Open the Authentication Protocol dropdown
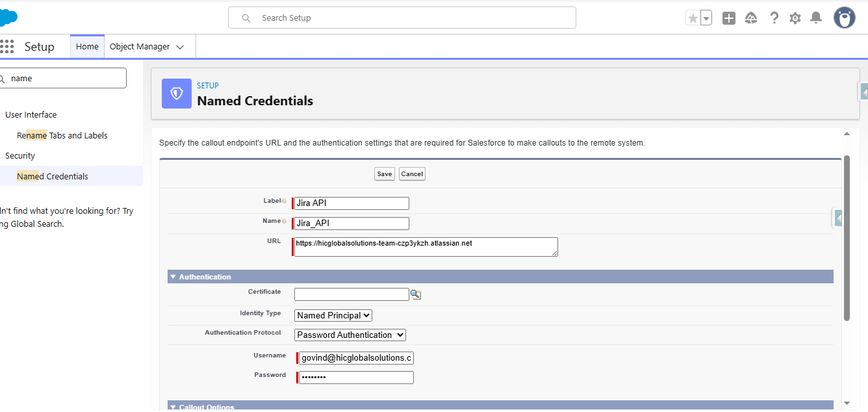The width and height of the screenshot is (868, 412). point(350,335)
